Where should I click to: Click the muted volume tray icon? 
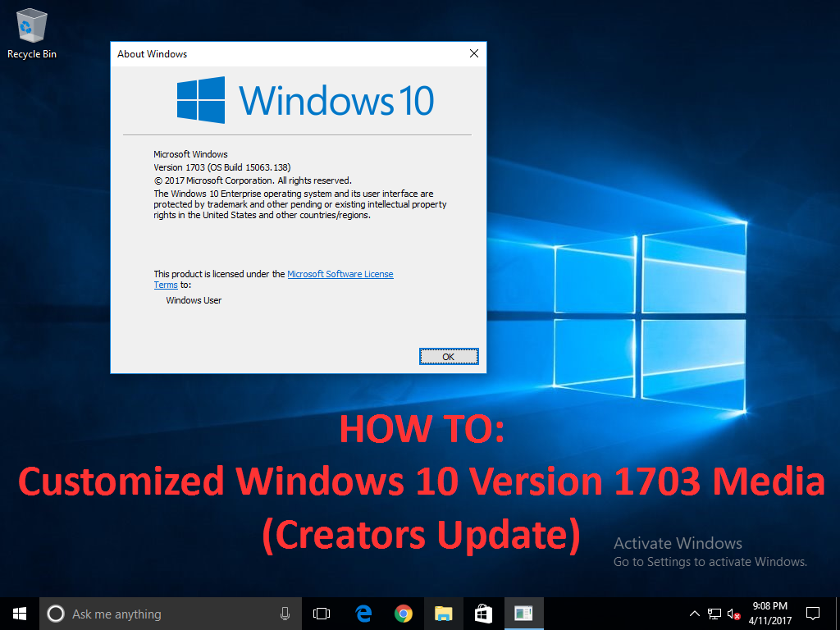pos(733,614)
